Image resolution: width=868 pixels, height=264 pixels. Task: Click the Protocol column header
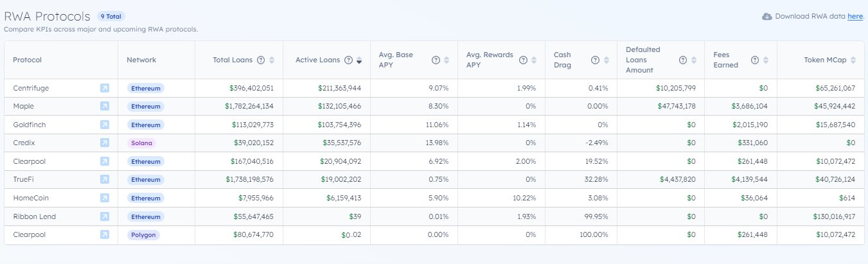[x=27, y=60]
